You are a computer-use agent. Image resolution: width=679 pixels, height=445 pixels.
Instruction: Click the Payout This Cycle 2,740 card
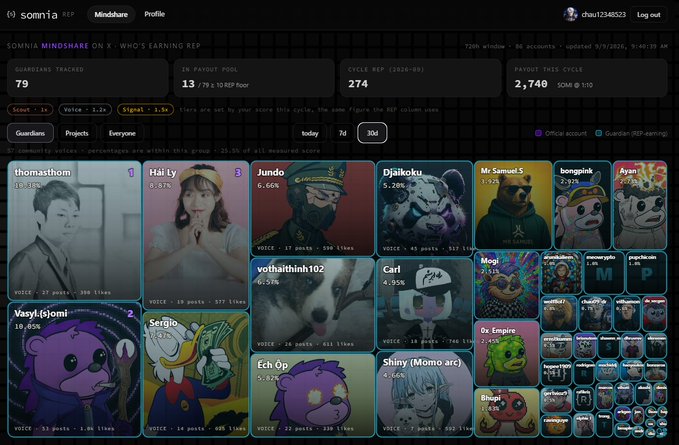pos(587,78)
